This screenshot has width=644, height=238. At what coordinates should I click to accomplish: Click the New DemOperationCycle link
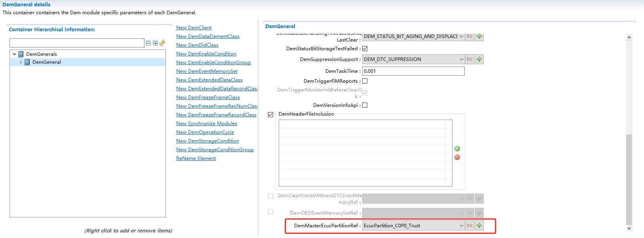[x=205, y=132]
